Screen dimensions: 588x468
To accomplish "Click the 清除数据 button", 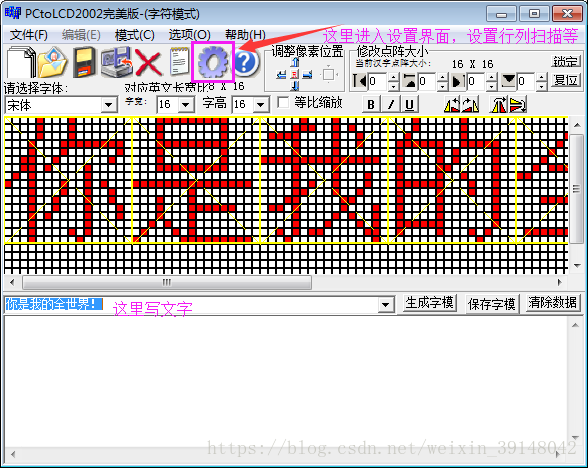I will [x=552, y=303].
